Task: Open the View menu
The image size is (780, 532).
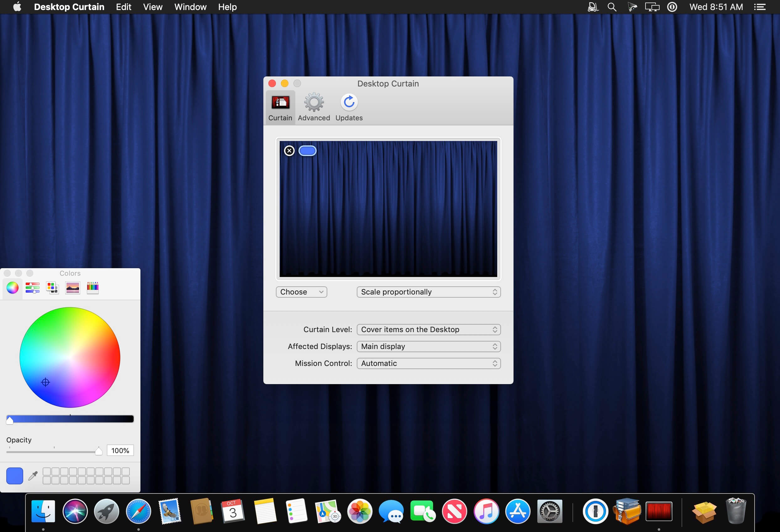Action: [153, 7]
